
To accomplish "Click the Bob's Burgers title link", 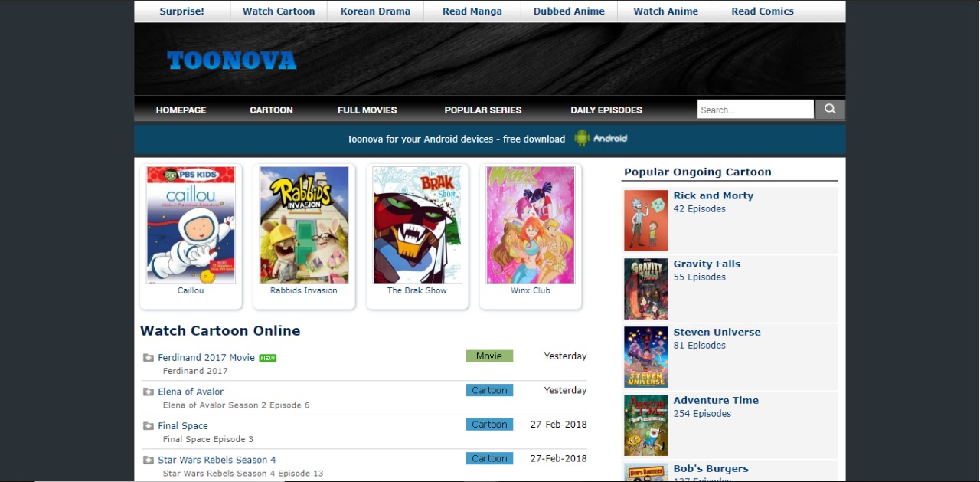I will [711, 469].
